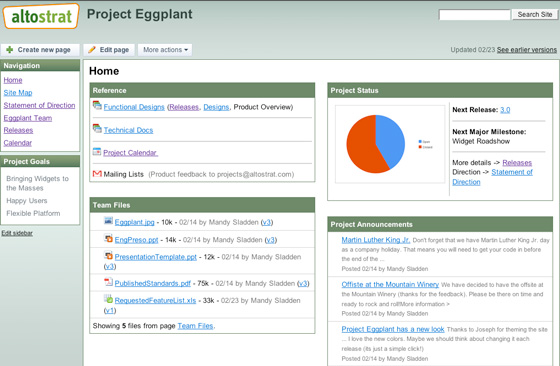Viewport: 560px width, 366px height.
Task: Click the Edit page button
Action: pos(109,50)
